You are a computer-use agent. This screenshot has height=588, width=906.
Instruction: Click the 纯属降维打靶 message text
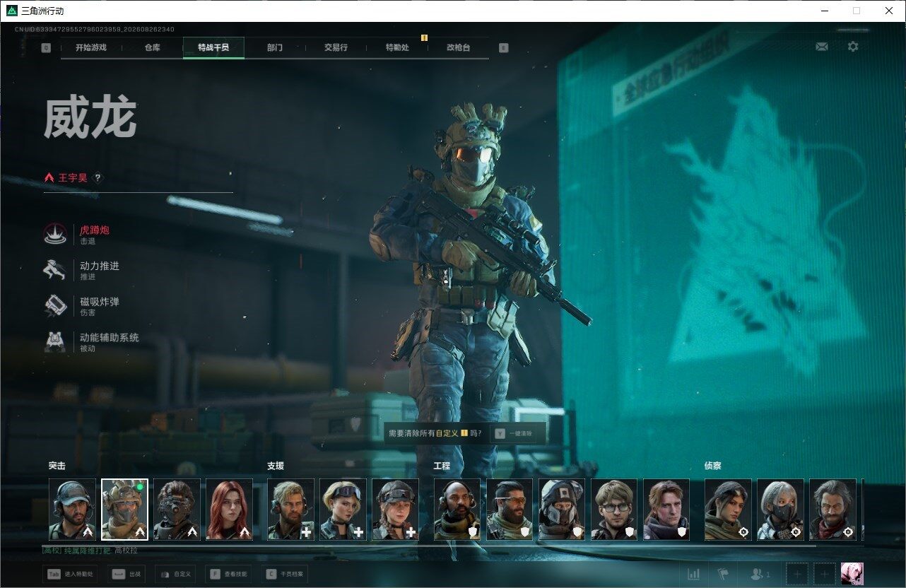(x=89, y=550)
